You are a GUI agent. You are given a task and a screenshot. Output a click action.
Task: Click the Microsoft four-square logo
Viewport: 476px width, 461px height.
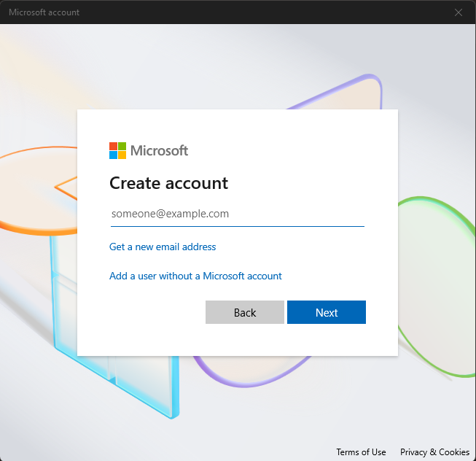point(118,151)
